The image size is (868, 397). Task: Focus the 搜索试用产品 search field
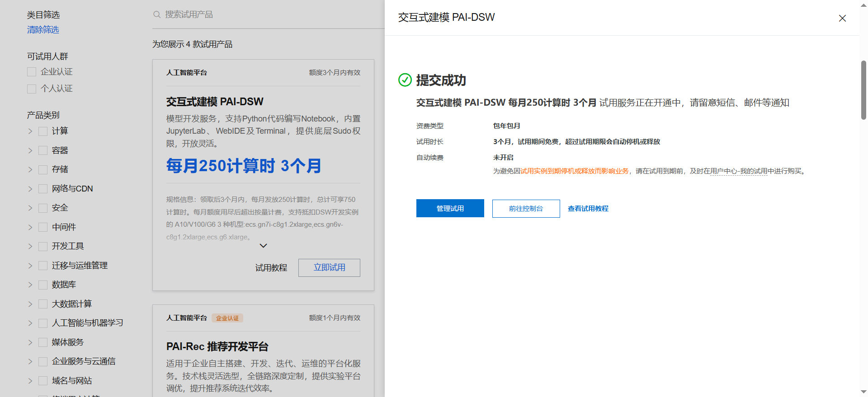[x=269, y=14]
